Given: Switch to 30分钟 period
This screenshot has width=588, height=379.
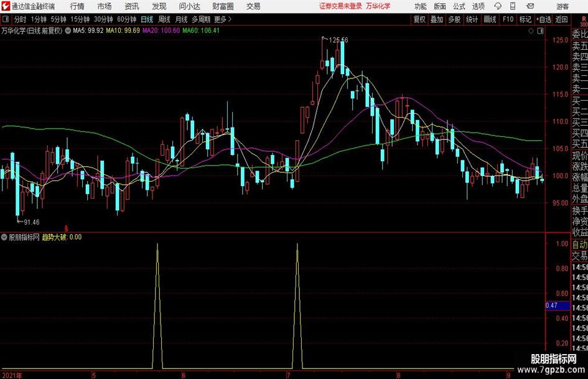Looking at the screenshot, I should pos(103,19).
